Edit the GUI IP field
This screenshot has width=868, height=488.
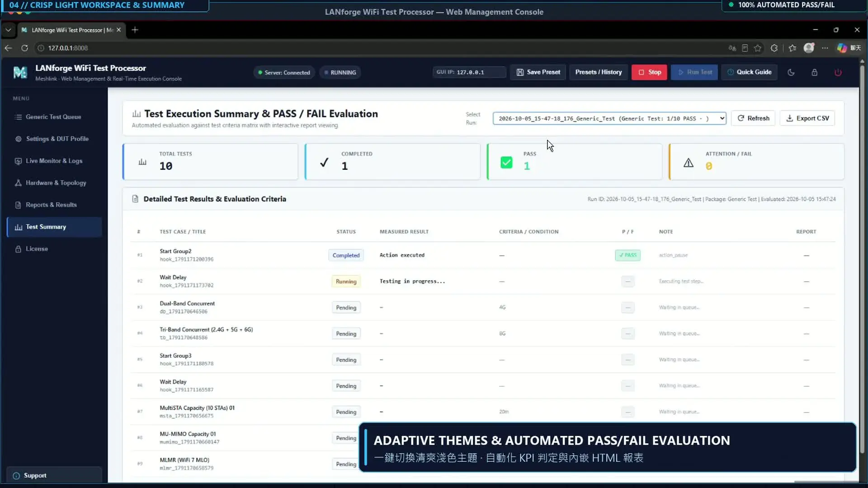469,72
